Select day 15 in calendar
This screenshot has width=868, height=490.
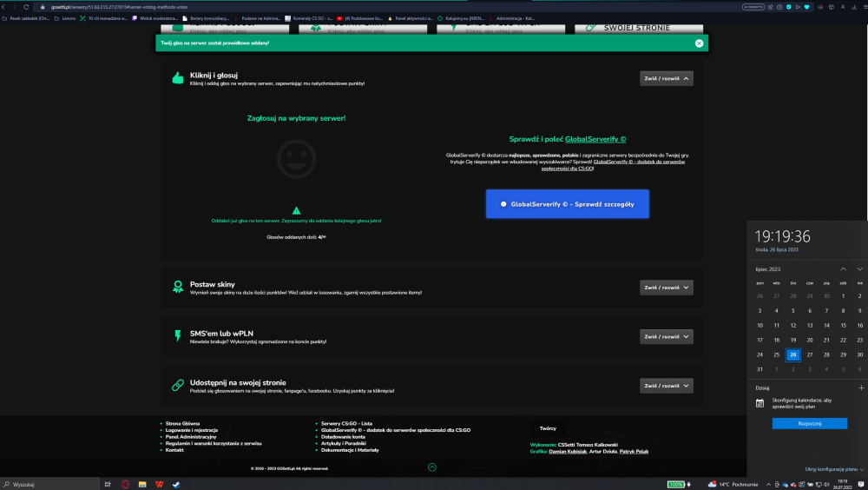point(843,326)
